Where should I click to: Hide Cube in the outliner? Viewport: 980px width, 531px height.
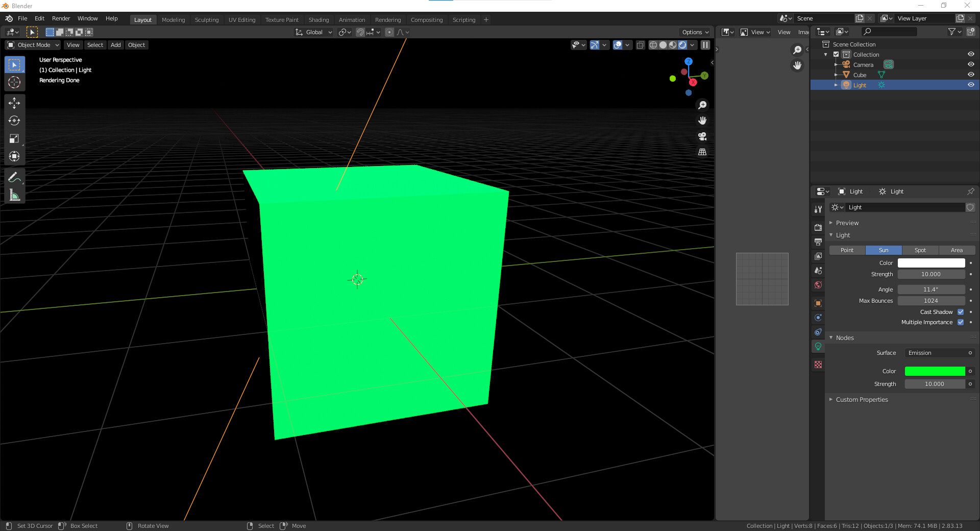[971, 75]
